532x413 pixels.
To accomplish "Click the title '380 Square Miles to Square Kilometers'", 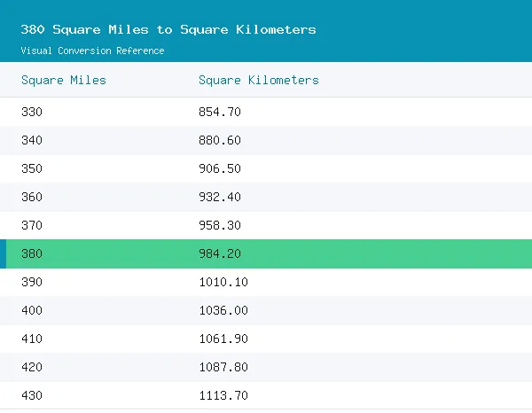I will click(168, 29).
